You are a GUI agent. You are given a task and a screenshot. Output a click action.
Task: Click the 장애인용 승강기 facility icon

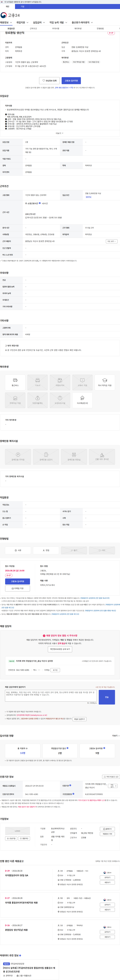point(46,457)
